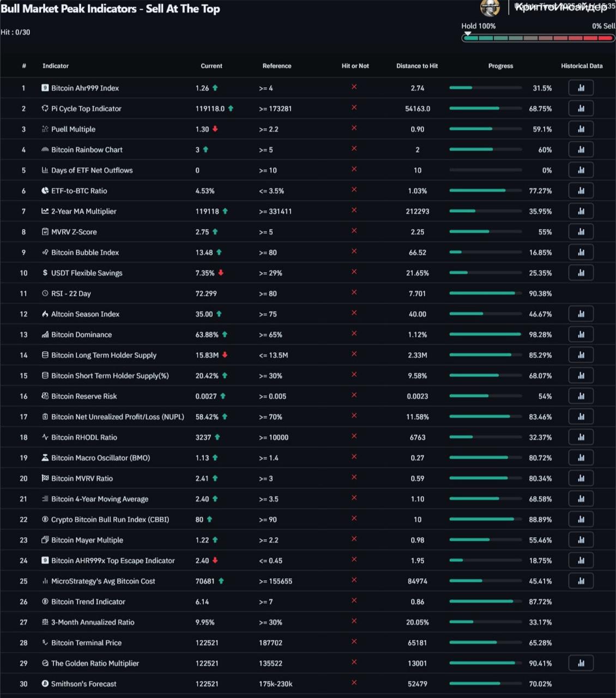The width and height of the screenshot is (616, 698).
Task: Click the Current column header
Action: (212, 66)
